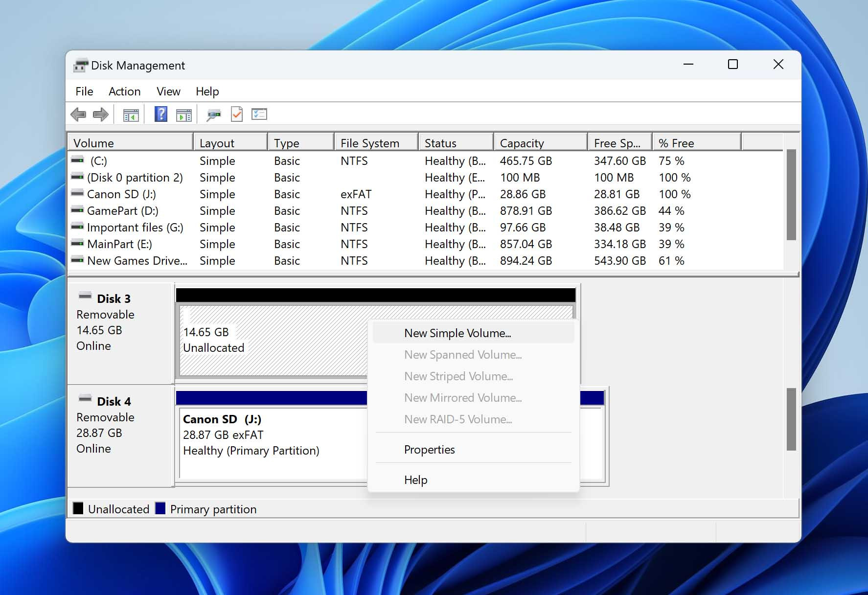Open the Help menu in menu bar
Screen dimensions: 868x595
[207, 92]
